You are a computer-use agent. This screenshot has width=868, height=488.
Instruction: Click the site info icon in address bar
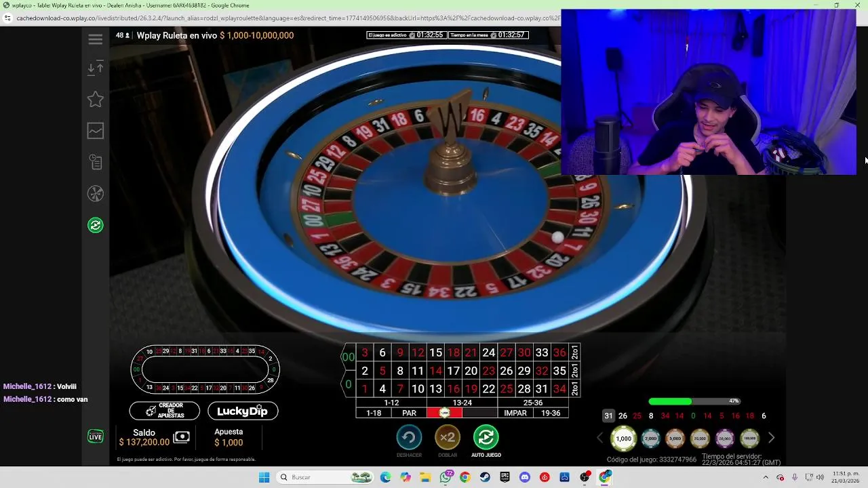[8, 18]
